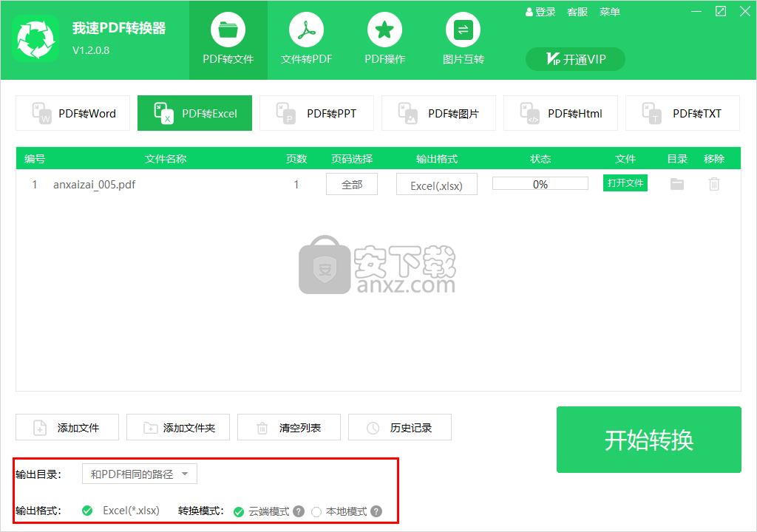This screenshot has width=757, height=532.
Task: Select the PDF转图片 option
Action: 439,114
